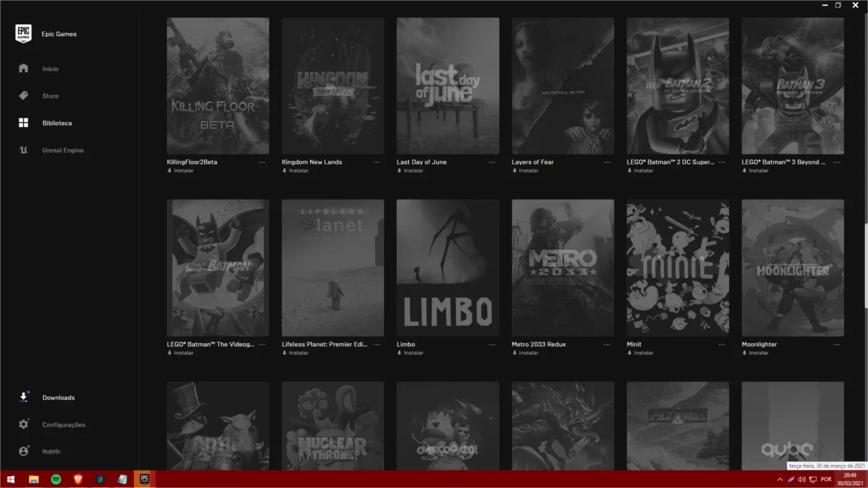868x488 pixels.
Task: Click Instalar under Kingdom New Lands
Action: [x=295, y=171]
